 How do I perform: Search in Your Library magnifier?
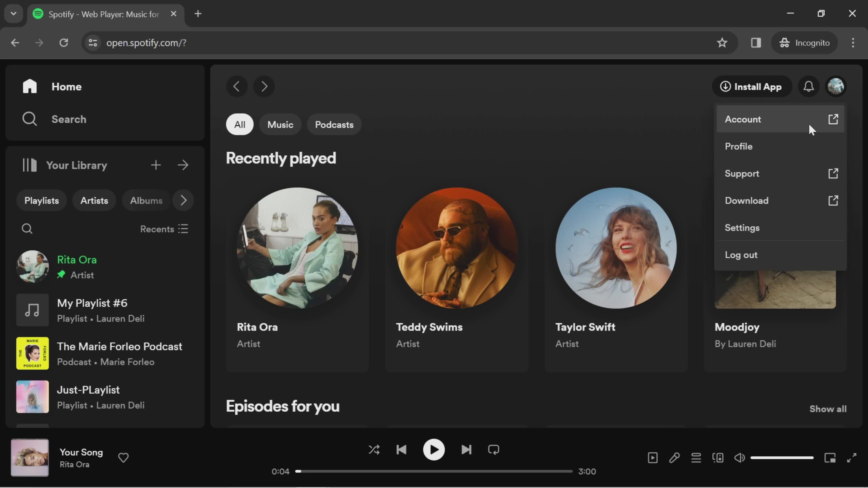[x=27, y=229]
